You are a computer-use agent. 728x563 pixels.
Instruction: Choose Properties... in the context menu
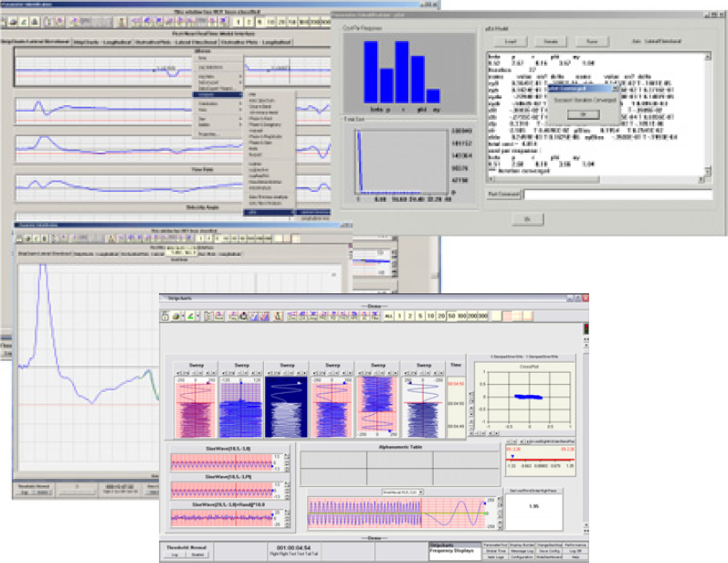pyautogui.click(x=207, y=134)
